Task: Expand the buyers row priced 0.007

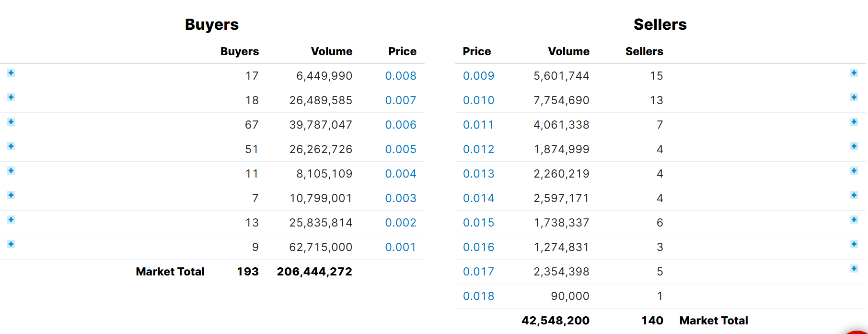Action: tap(11, 97)
